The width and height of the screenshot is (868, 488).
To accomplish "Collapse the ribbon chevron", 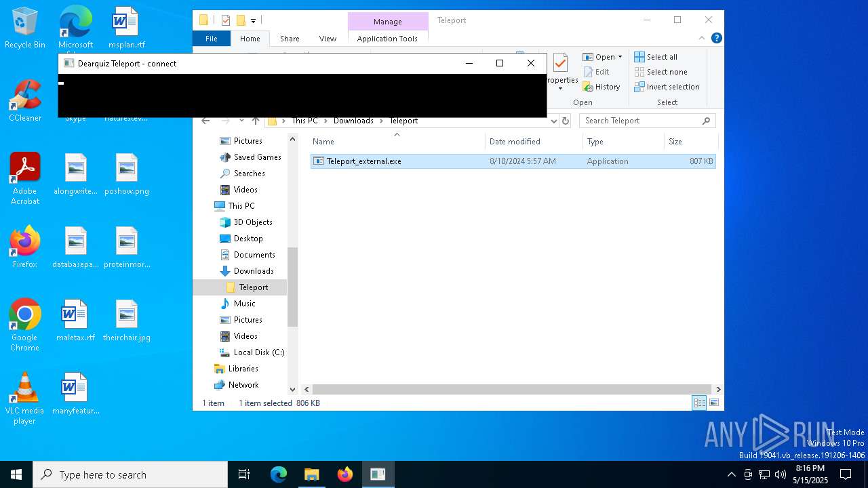I will (x=702, y=39).
